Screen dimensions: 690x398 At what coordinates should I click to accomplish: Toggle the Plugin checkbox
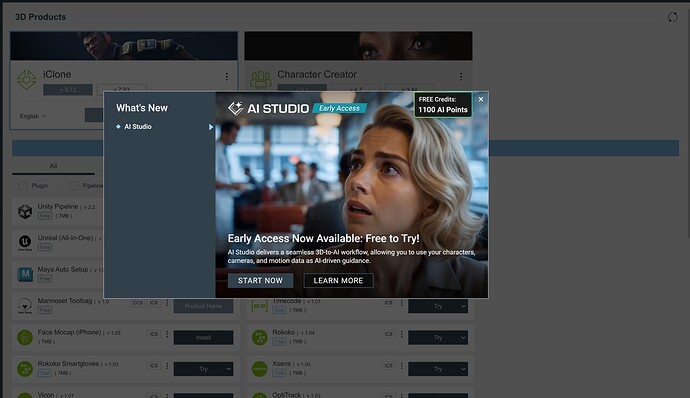tap(23, 186)
